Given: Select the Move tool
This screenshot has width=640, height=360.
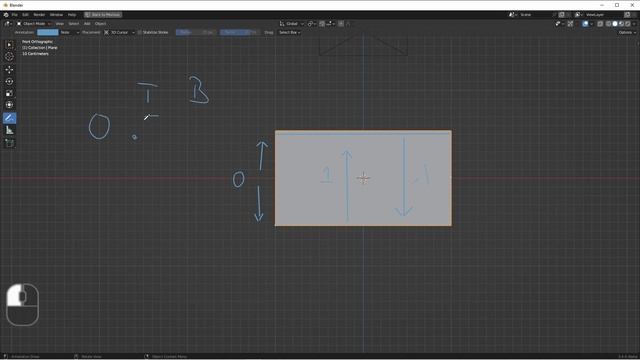Looking at the screenshot, I should pyautogui.click(x=9, y=69).
